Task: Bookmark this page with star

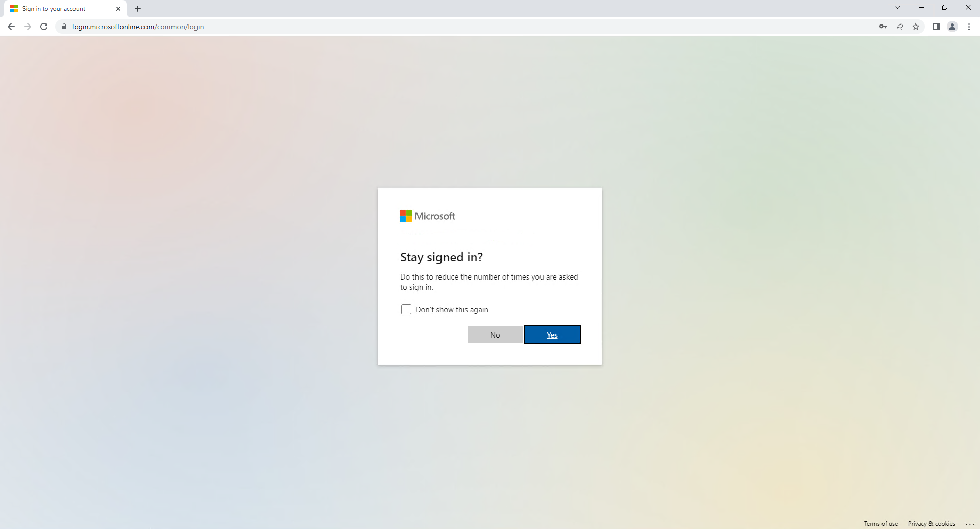Action: (916, 27)
